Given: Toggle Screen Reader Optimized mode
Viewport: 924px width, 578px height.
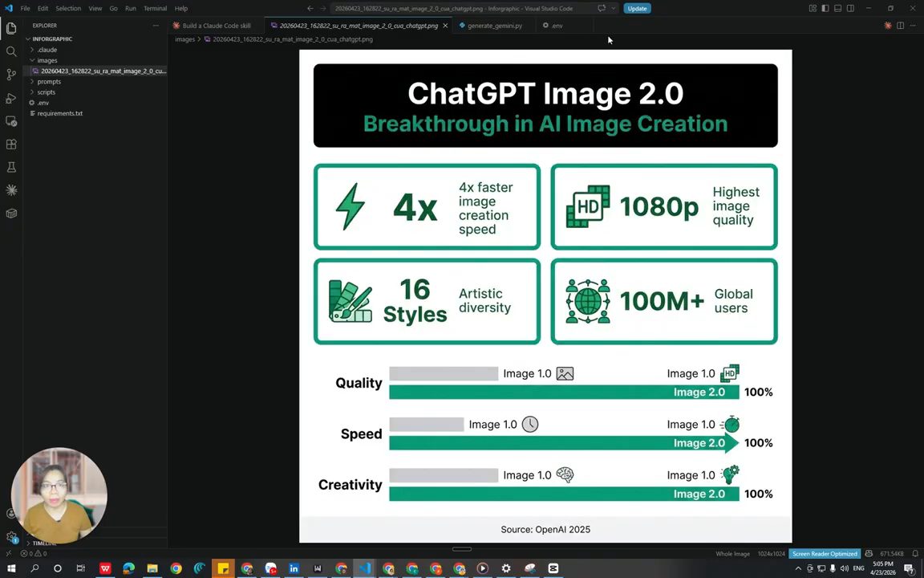Looking at the screenshot, I should pyautogui.click(x=825, y=554).
